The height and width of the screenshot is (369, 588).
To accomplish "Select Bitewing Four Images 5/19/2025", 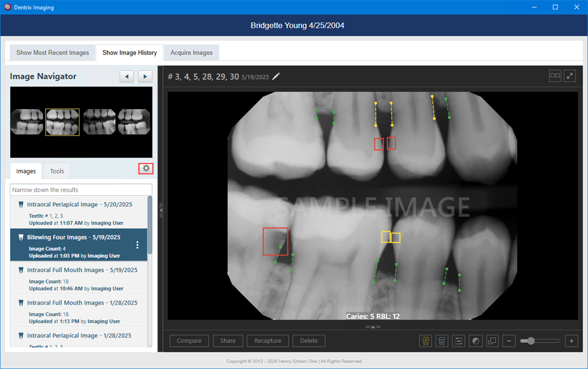I will 79,245.
